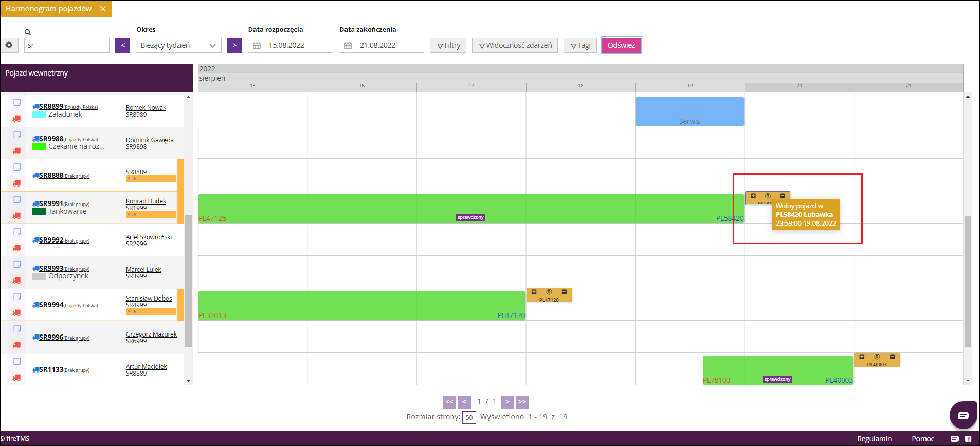Go to next results page
The image size is (980, 446).
(x=507, y=402)
